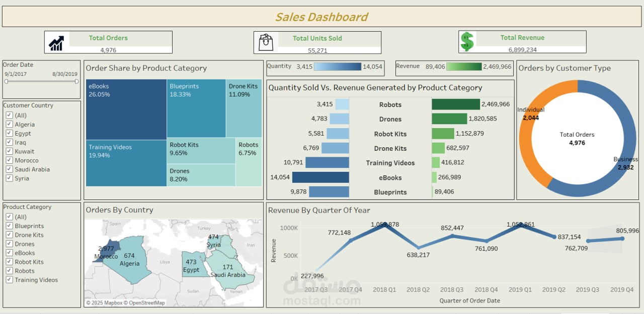Uncheck Kuwait in the country filter
Screen dimensions: 644x314
click(x=9, y=151)
